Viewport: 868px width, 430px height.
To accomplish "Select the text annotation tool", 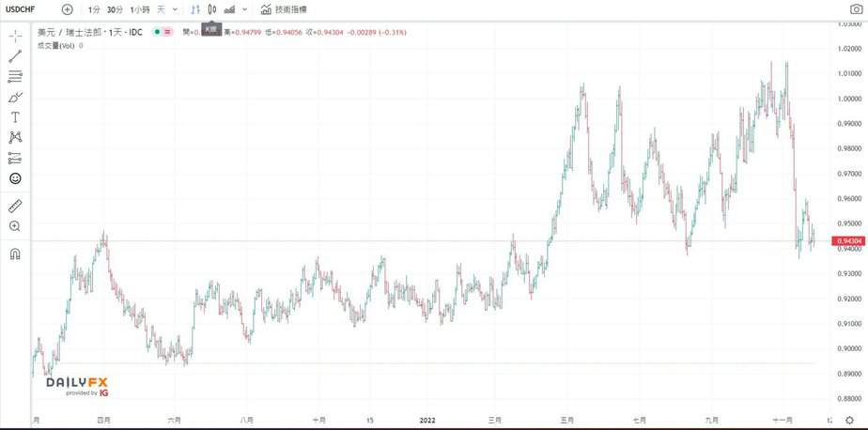I will (x=15, y=117).
